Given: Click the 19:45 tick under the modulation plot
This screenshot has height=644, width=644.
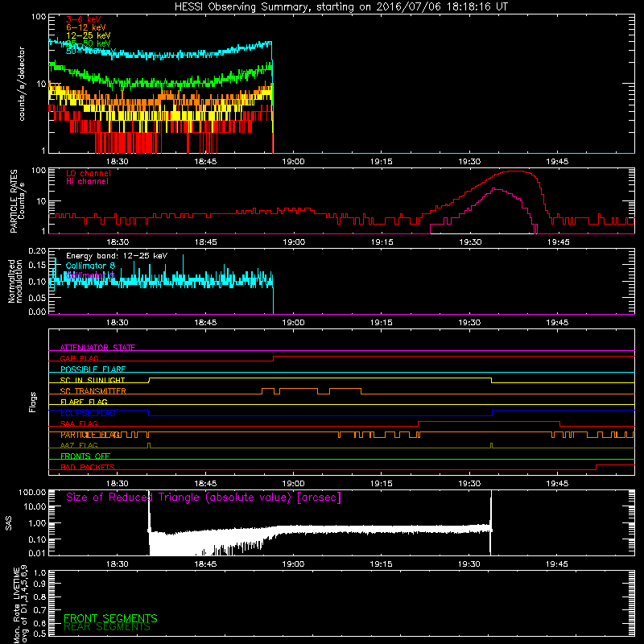Looking at the screenshot, I should [557, 323].
